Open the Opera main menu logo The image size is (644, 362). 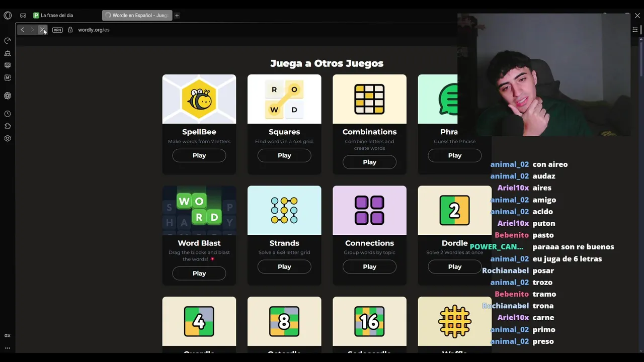point(8,16)
